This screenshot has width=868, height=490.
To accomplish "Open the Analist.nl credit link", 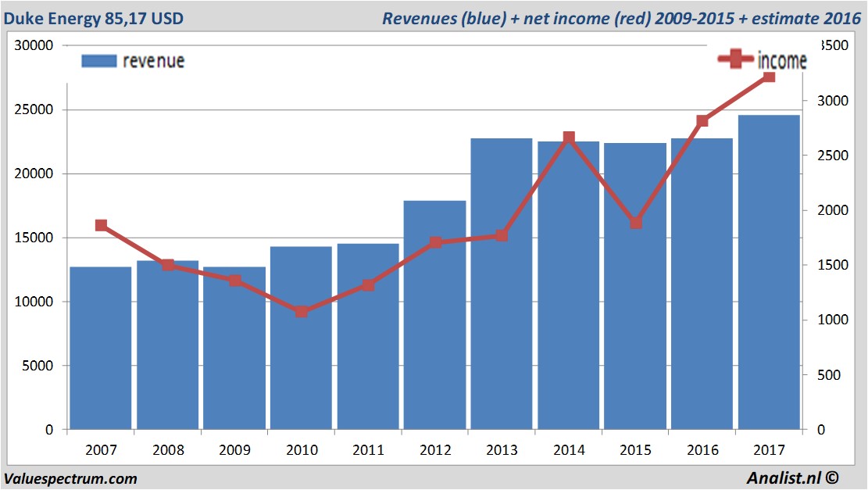I will [798, 477].
